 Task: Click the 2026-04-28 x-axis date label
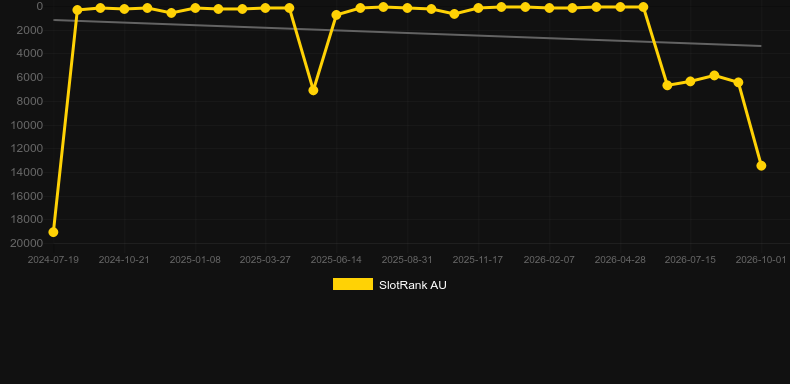point(620,260)
